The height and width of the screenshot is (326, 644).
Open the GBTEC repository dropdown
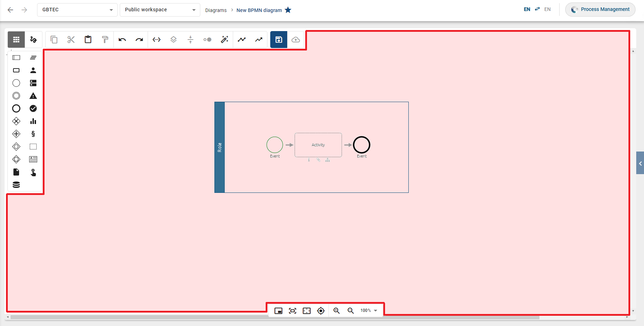tap(77, 10)
